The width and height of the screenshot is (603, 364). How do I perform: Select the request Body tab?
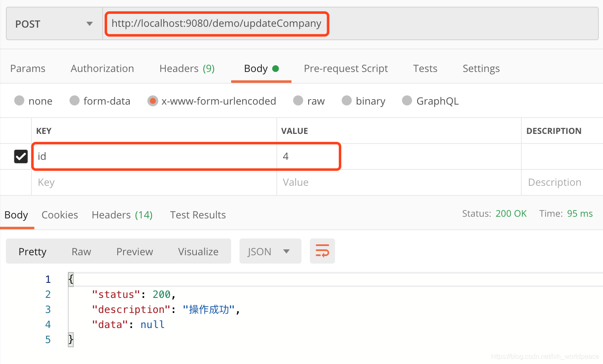point(261,69)
